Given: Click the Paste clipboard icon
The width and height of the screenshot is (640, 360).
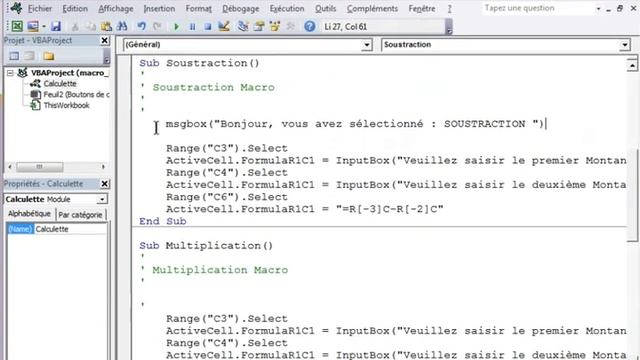Looking at the screenshot, I should pyautogui.click(x=106, y=27).
